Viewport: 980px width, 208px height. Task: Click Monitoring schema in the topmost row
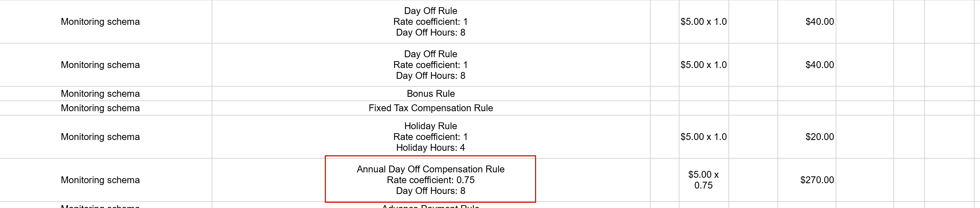pyautogui.click(x=100, y=22)
